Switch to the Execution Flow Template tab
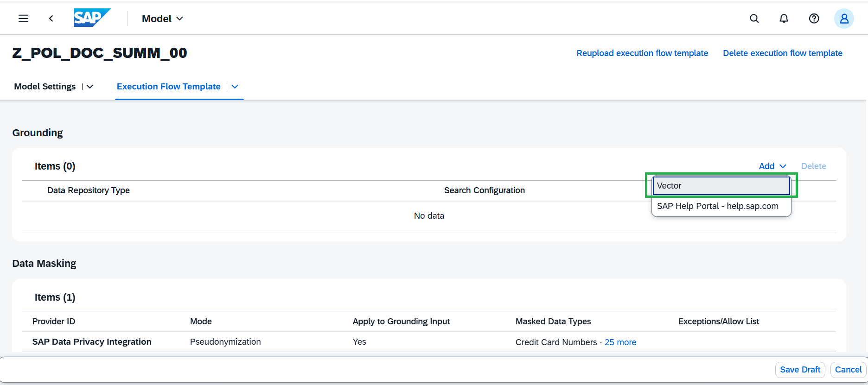This screenshot has height=385, width=868. [x=169, y=87]
